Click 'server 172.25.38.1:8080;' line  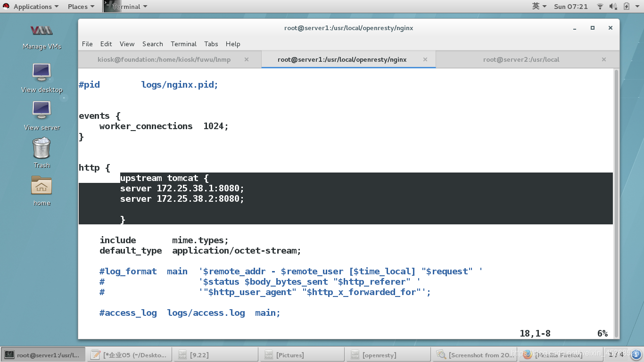pos(182,189)
